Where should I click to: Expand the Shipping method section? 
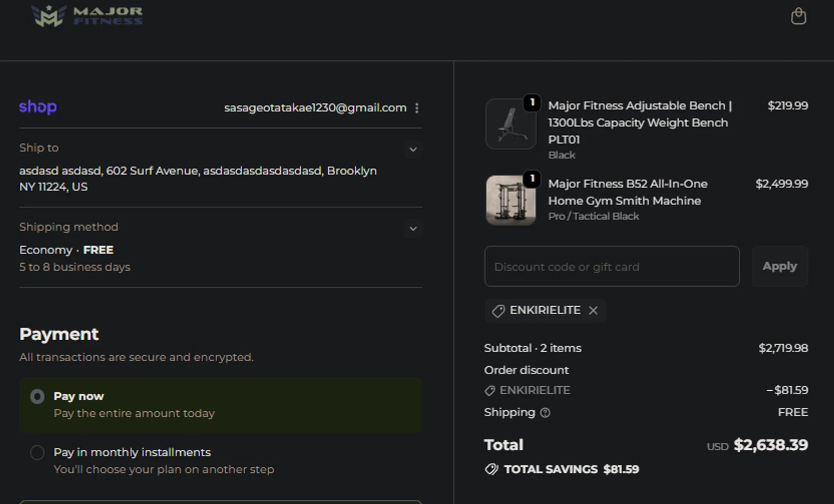click(413, 228)
